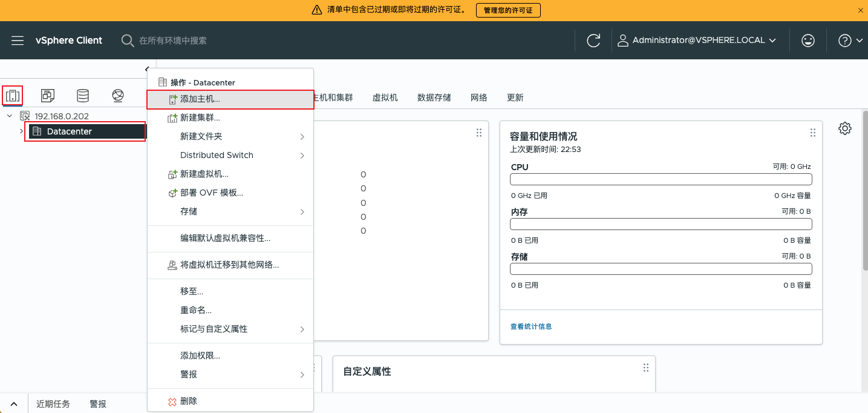Viewport: 868px width, 413px height.
Task: Click drag handle on 自定义属性 card
Action: [646, 368]
